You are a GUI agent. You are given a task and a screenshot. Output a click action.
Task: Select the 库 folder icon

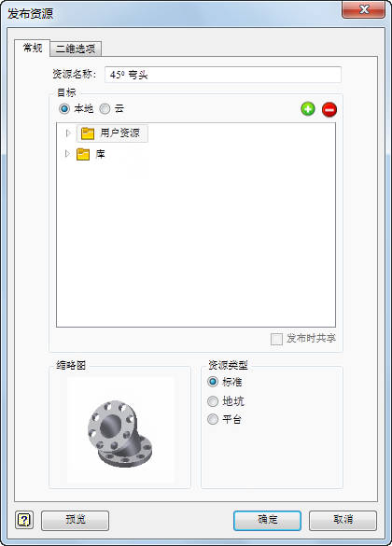coord(83,154)
